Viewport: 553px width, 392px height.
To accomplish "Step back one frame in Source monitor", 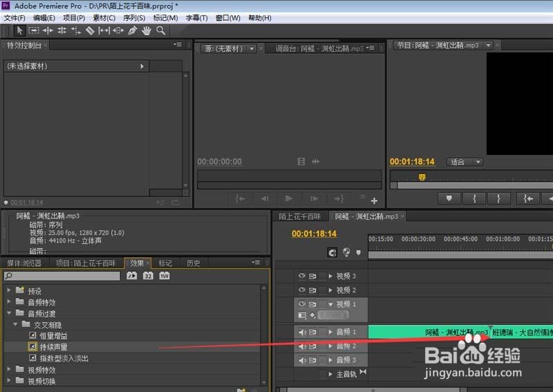I will coord(265,198).
